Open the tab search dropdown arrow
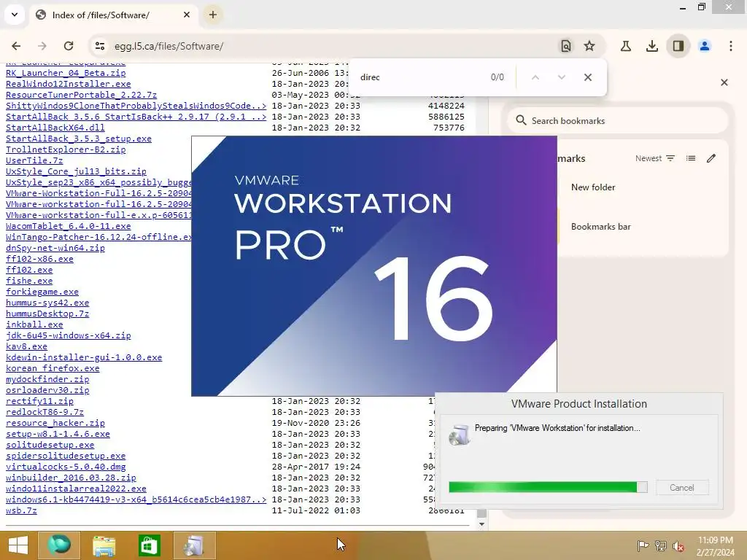 point(15,15)
